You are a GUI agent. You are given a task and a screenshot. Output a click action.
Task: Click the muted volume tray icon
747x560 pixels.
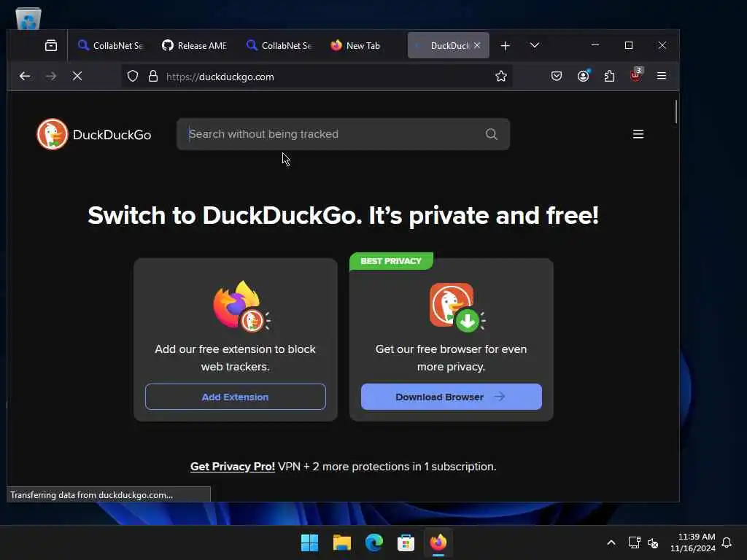pos(653,542)
